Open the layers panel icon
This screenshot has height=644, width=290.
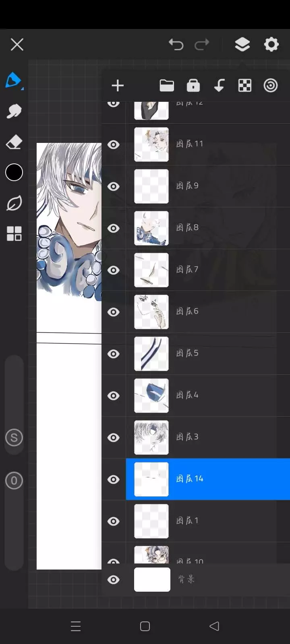tap(242, 44)
